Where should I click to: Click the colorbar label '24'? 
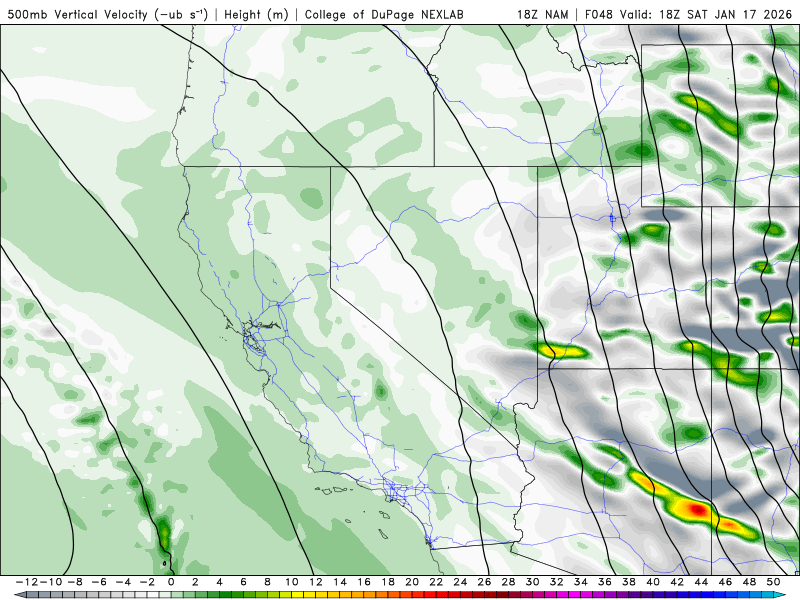click(x=460, y=582)
